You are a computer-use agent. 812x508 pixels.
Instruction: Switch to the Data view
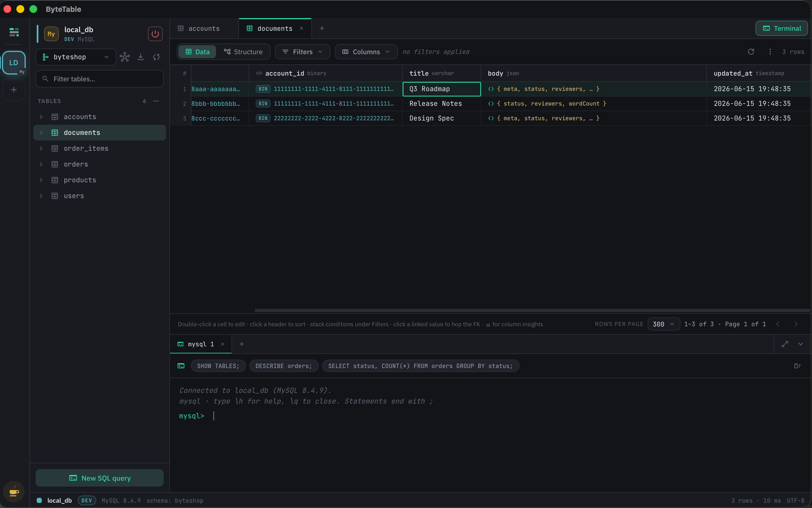point(197,52)
